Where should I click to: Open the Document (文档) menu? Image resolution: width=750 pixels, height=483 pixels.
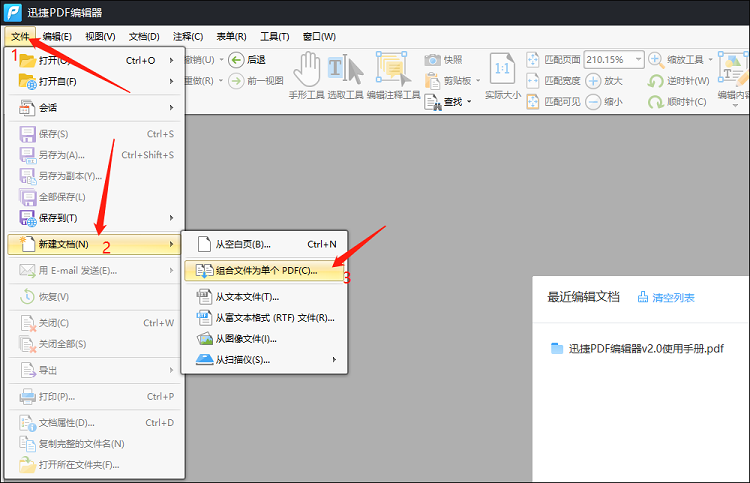pyautogui.click(x=144, y=36)
